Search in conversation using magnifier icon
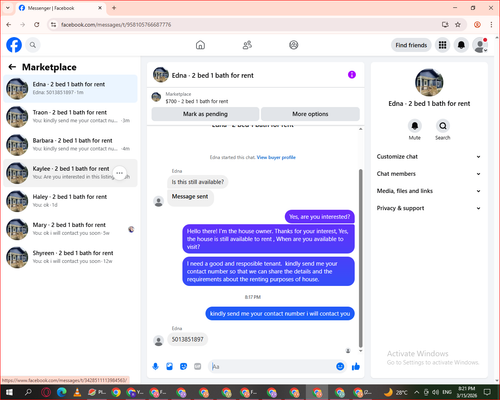The image size is (500, 400). click(x=443, y=126)
